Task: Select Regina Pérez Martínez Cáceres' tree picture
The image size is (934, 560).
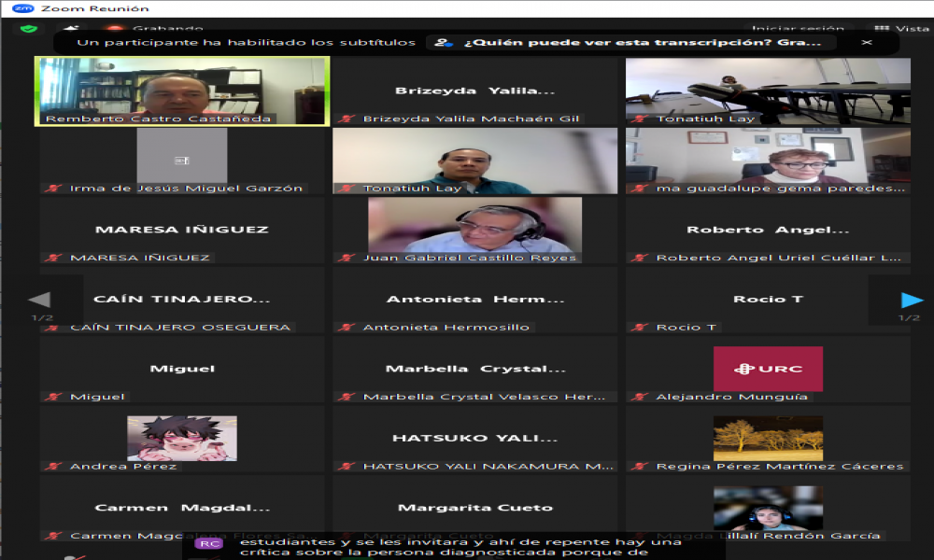Action: pos(768,437)
